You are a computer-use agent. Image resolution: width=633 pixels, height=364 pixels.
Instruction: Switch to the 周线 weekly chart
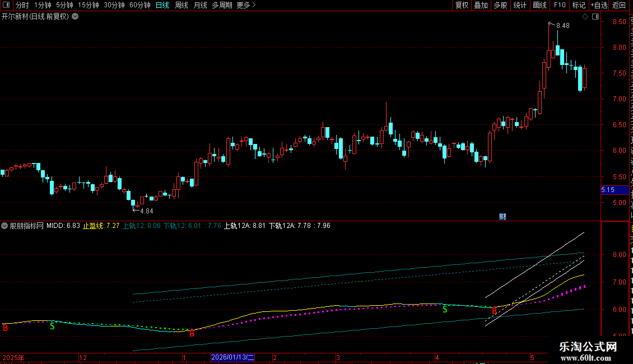[181, 5]
